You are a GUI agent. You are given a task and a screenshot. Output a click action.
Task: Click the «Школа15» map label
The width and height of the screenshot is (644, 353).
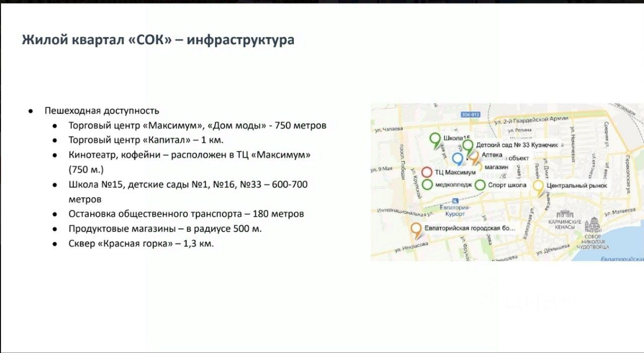pyautogui.click(x=457, y=138)
